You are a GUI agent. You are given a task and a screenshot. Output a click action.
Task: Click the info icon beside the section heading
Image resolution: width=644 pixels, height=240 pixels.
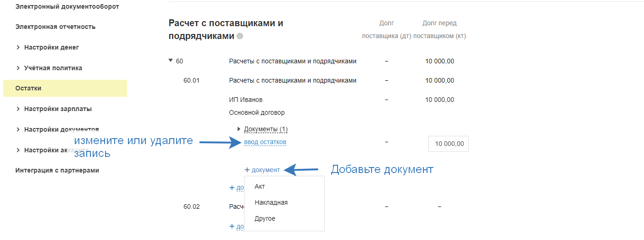[240, 36]
